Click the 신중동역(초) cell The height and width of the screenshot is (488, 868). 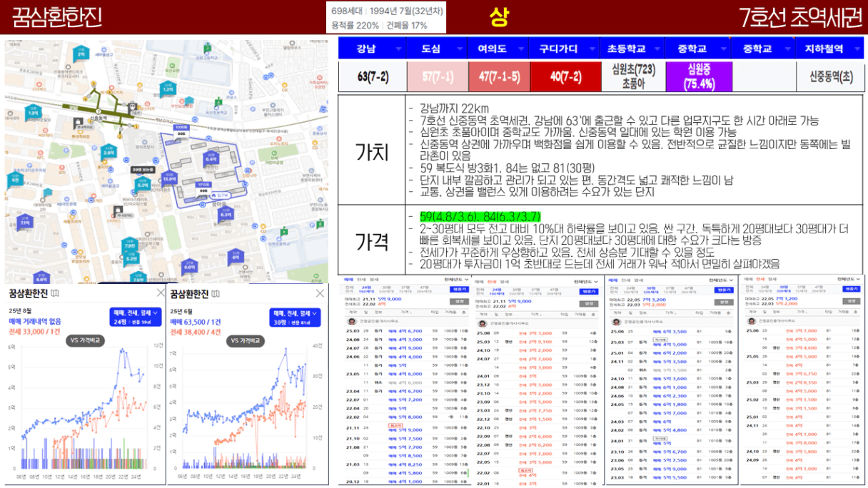tap(831, 76)
